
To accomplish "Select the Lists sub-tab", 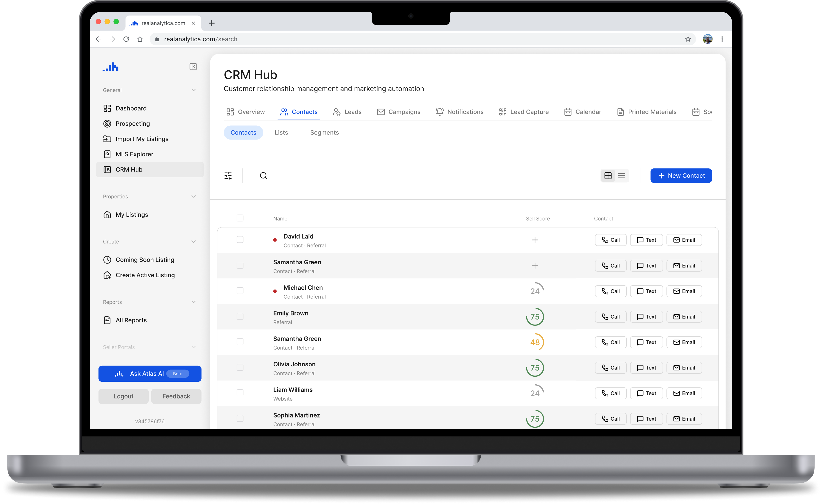I will pos(281,132).
